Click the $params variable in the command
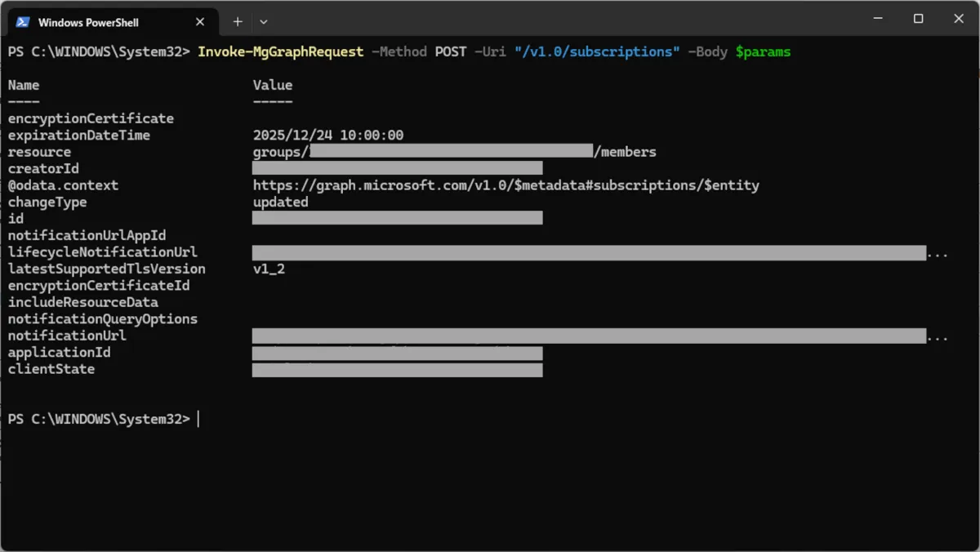Screen dimensions: 980x552 point(763,52)
